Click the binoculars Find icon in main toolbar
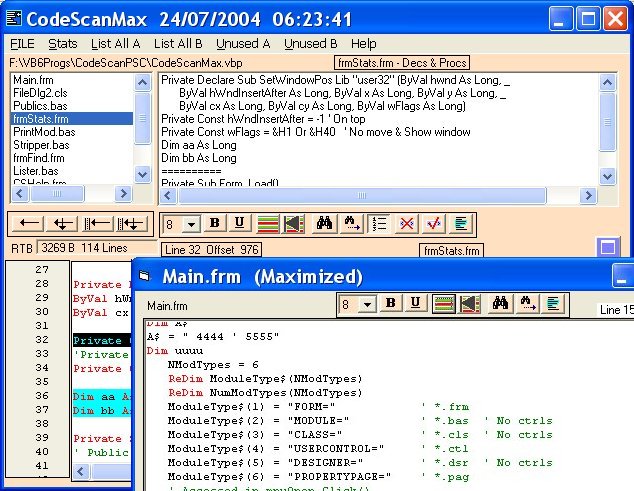 324,224
